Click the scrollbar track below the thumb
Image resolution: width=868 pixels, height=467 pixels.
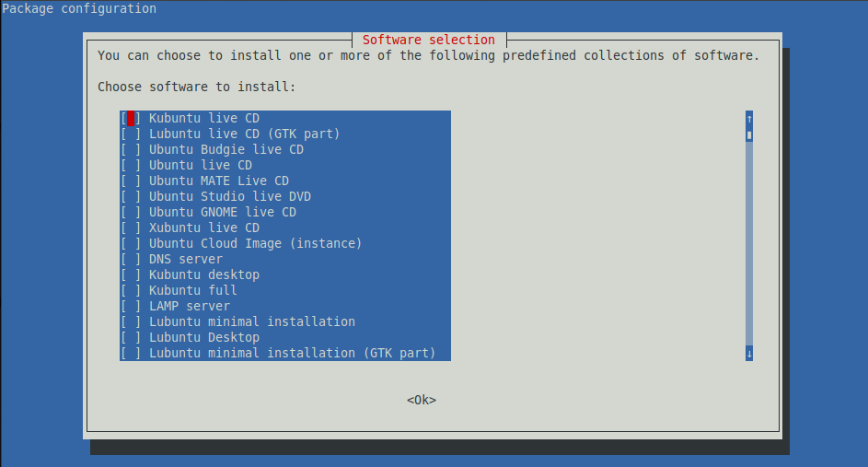tap(749, 244)
